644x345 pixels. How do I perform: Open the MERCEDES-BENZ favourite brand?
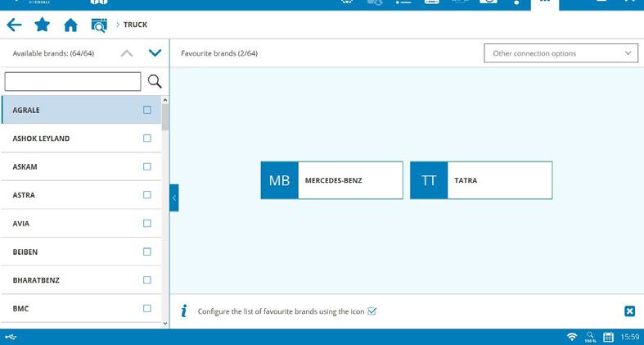tap(332, 180)
